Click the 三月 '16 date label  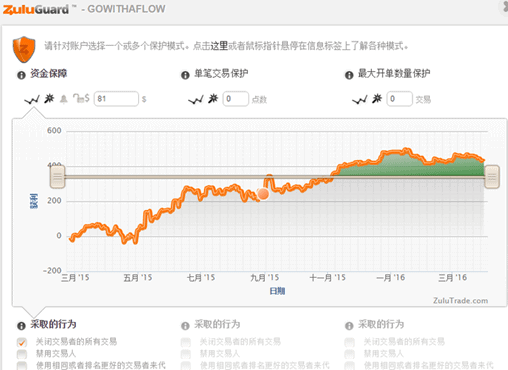point(453,278)
